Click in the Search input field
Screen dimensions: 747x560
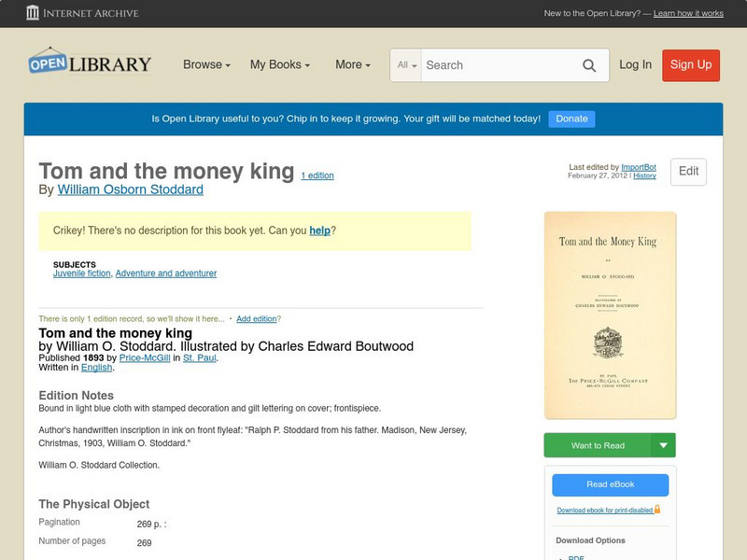500,65
